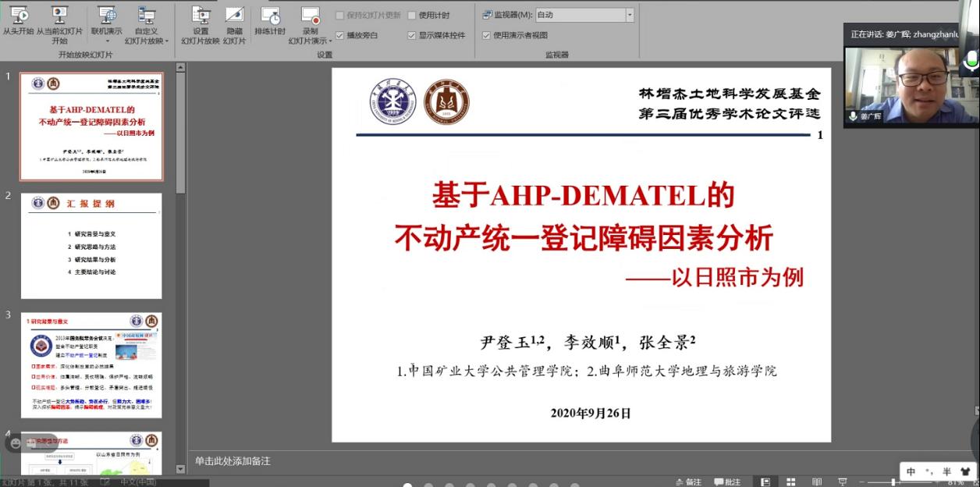Start slideshow from current slide (从当前幻灯片开始)

(x=59, y=25)
